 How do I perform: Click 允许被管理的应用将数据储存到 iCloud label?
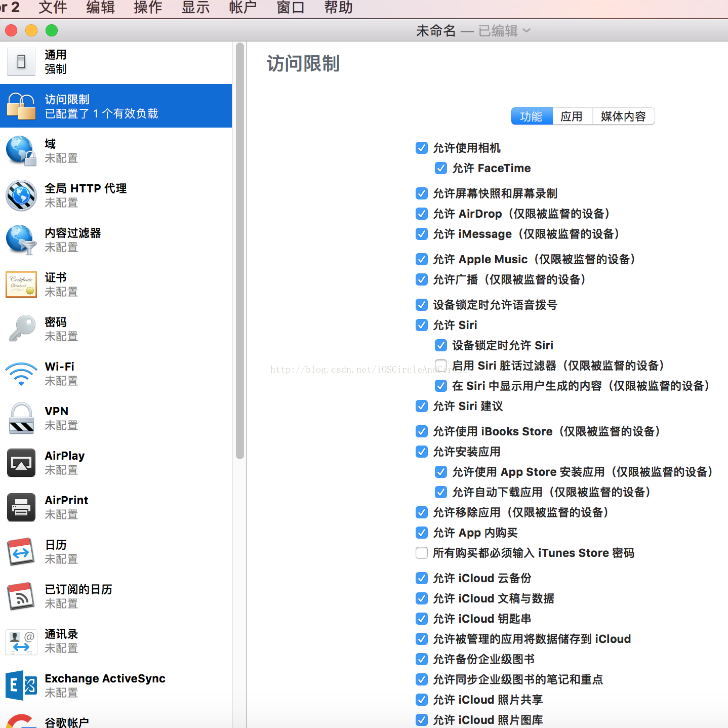(532, 639)
